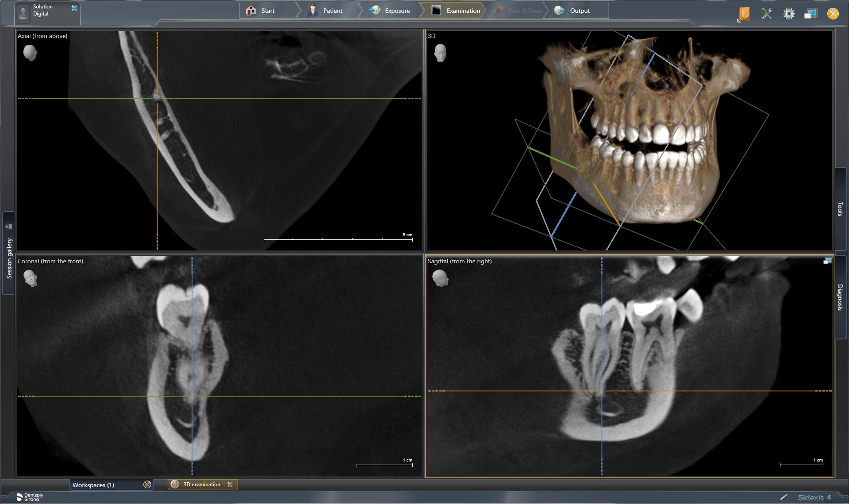Toggle the Workspaces filter icon
This screenshot has width=849, height=504.
pos(147,485)
